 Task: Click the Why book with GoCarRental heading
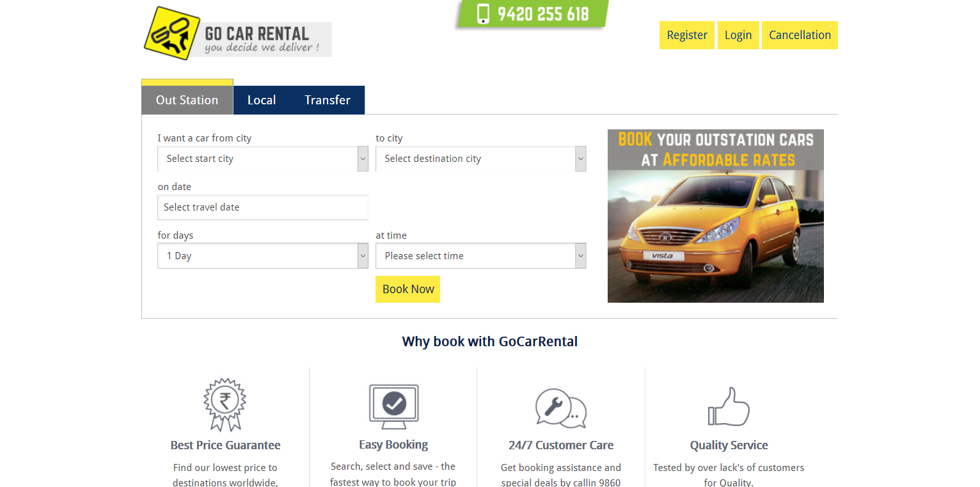(x=490, y=342)
